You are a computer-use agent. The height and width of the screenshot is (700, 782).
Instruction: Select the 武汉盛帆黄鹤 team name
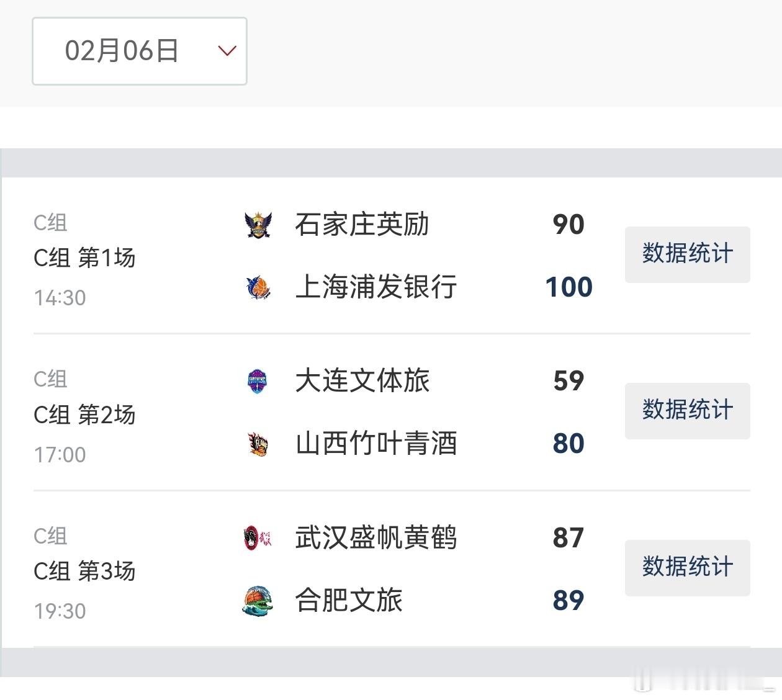coord(376,538)
